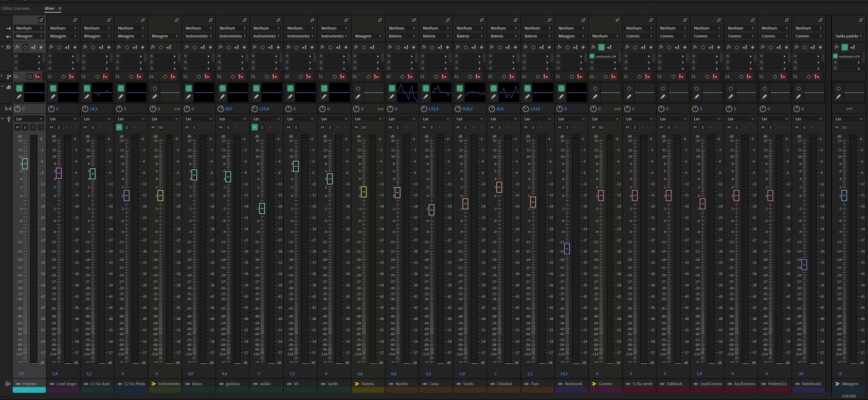This screenshot has width=868, height=400.
Task: Click the red send pre/post icon on VS
Action: point(309,76)
